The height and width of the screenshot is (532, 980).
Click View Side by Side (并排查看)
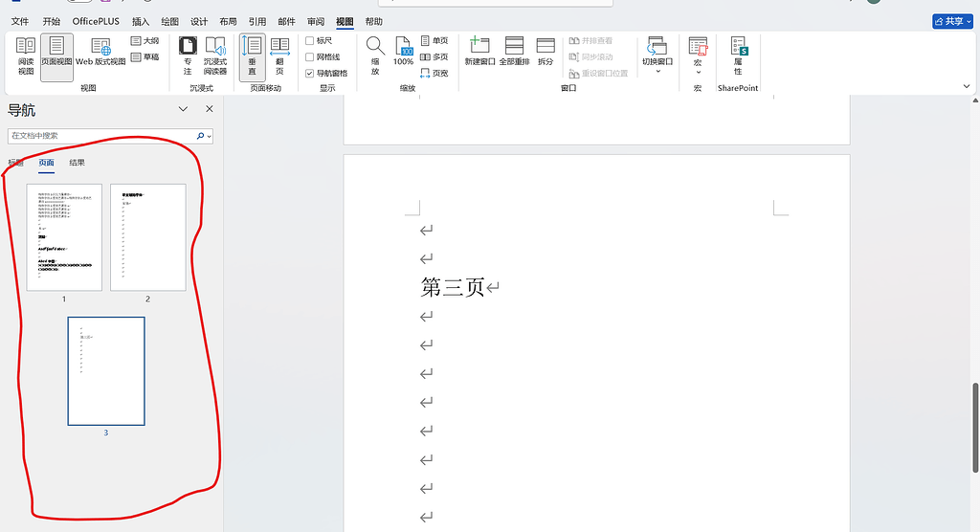(590, 40)
